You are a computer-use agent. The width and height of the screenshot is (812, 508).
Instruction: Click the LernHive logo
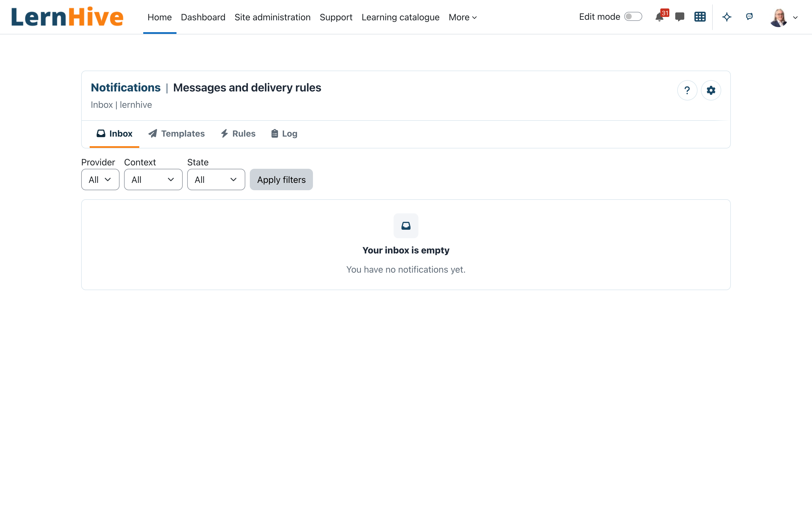(67, 17)
